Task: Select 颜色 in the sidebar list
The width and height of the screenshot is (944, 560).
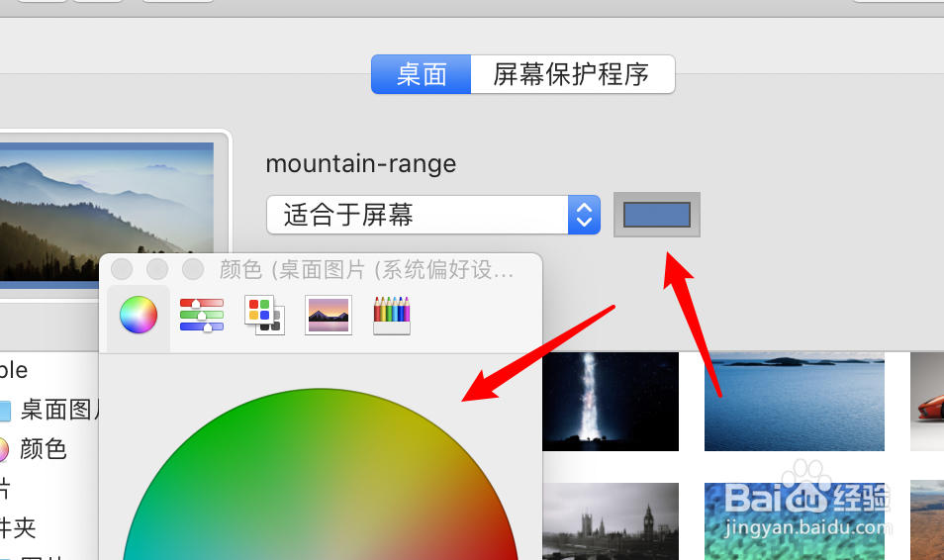Action: click(33, 449)
